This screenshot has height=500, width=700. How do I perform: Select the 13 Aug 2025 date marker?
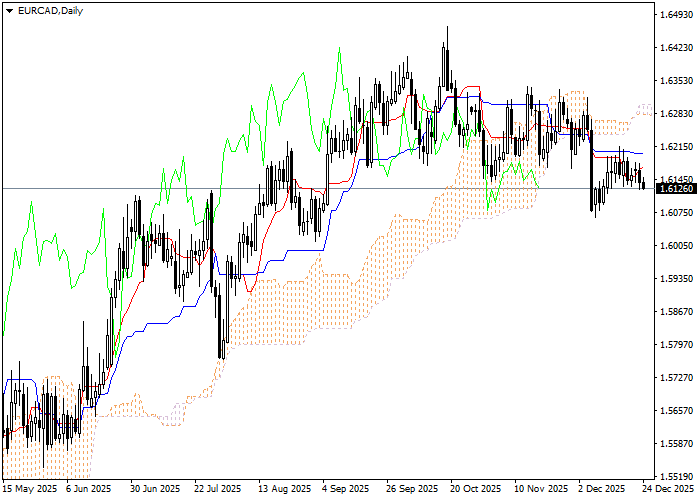pyautogui.click(x=282, y=489)
